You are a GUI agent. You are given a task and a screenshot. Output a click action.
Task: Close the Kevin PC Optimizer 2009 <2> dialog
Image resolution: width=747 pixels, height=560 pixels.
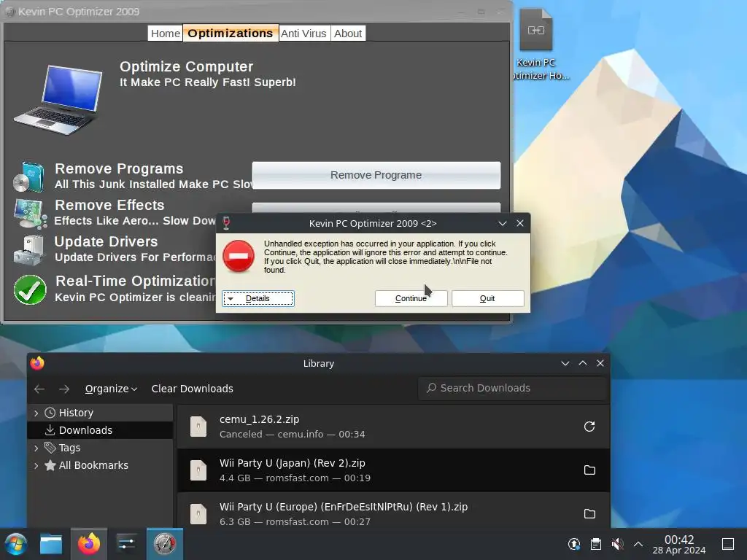tap(519, 223)
